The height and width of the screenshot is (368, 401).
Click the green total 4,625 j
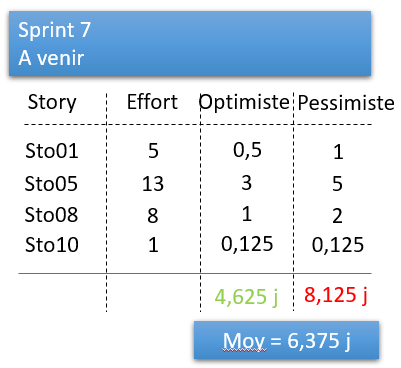(x=246, y=297)
